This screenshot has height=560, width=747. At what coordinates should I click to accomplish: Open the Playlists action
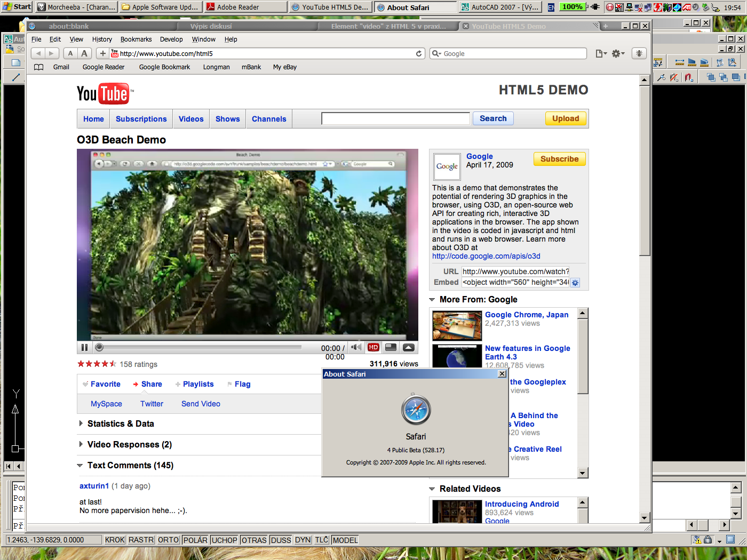click(x=198, y=384)
